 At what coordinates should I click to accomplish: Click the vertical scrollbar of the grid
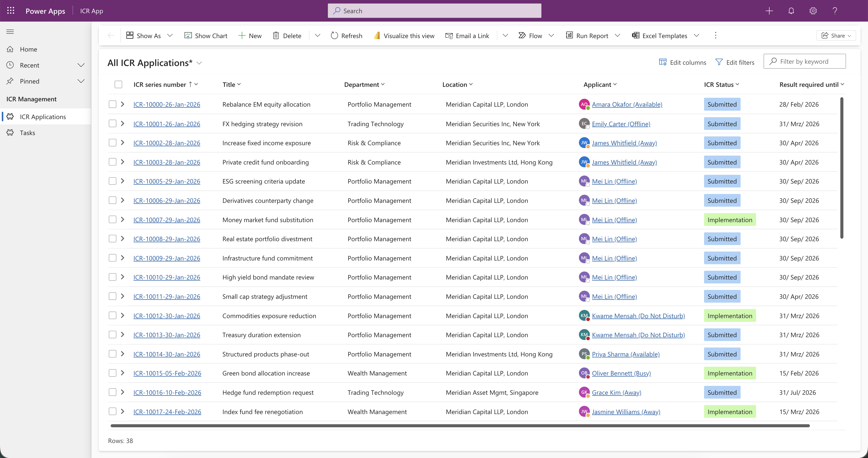pyautogui.click(x=841, y=168)
